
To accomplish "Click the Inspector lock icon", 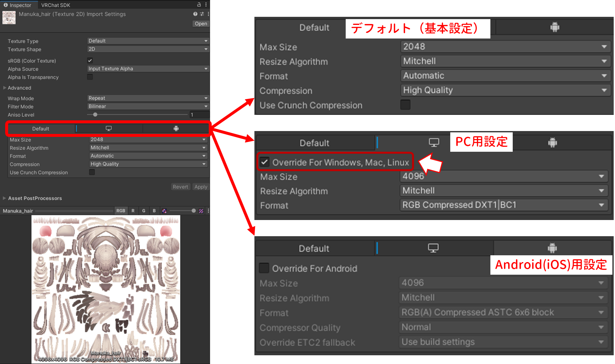I will click(x=199, y=5).
